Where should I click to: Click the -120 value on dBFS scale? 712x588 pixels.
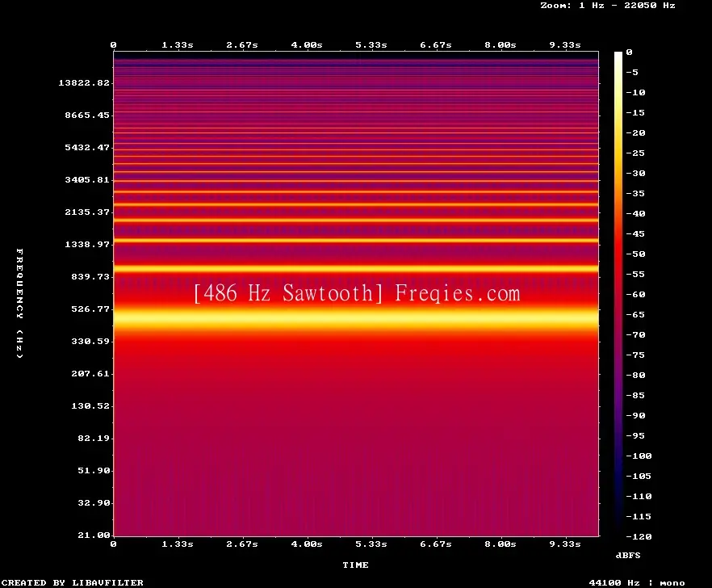(x=639, y=536)
